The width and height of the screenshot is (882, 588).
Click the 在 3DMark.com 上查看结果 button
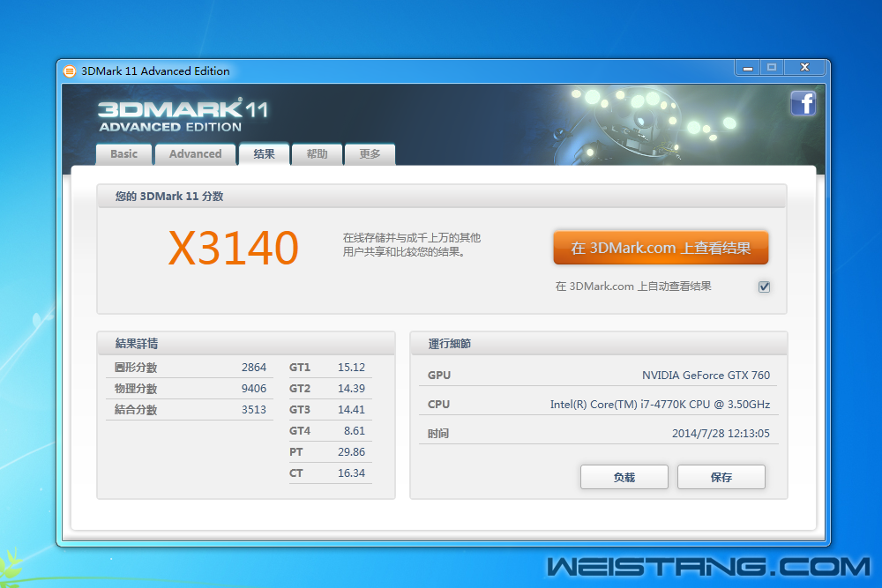[x=661, y=248]
